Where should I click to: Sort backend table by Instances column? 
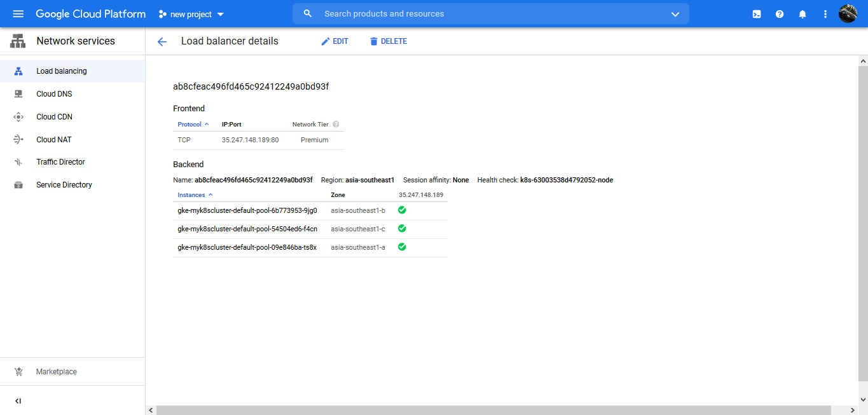[195, 195]
